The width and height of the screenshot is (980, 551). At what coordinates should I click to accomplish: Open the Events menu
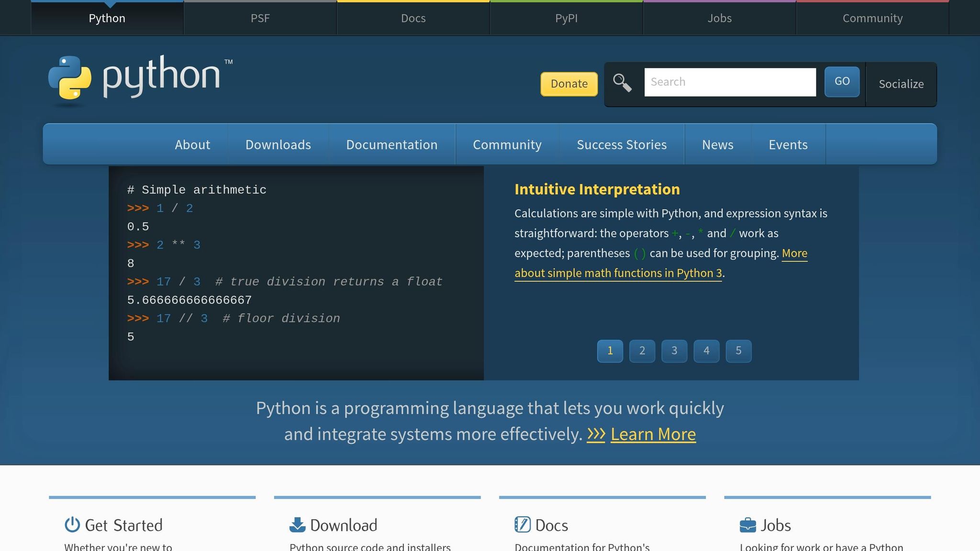pyautogui.click(x=788, y=144)
